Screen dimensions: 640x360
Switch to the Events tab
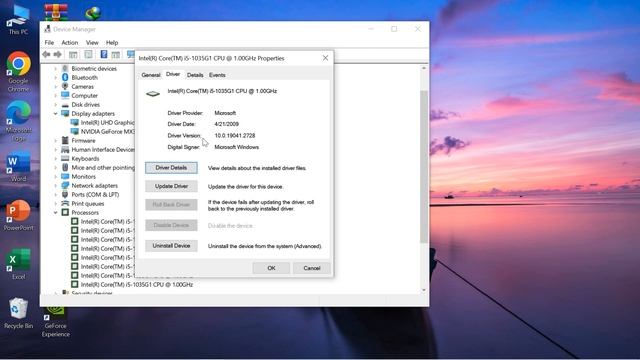click(x=217, y=75)
